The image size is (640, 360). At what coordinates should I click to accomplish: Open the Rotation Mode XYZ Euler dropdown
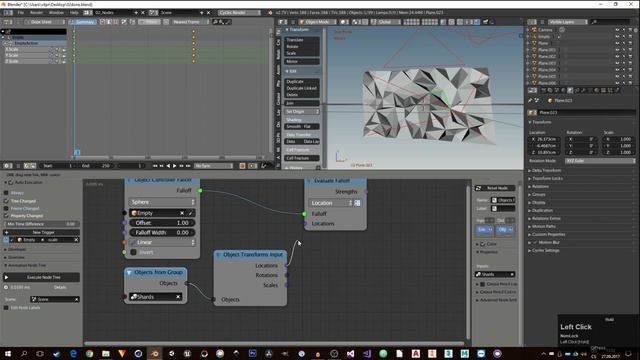[x=600, y=161]
